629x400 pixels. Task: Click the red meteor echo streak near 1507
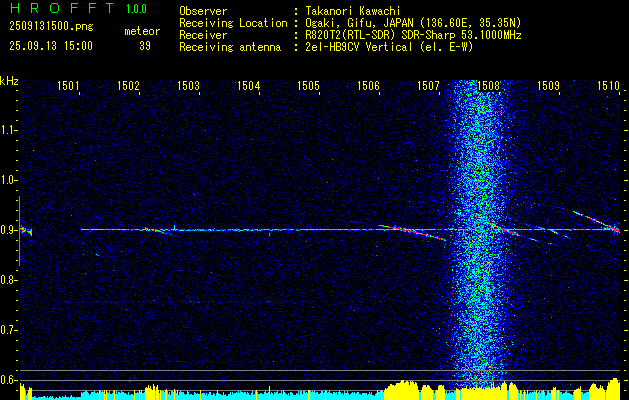pyautogui.click(x=413, y=232)
